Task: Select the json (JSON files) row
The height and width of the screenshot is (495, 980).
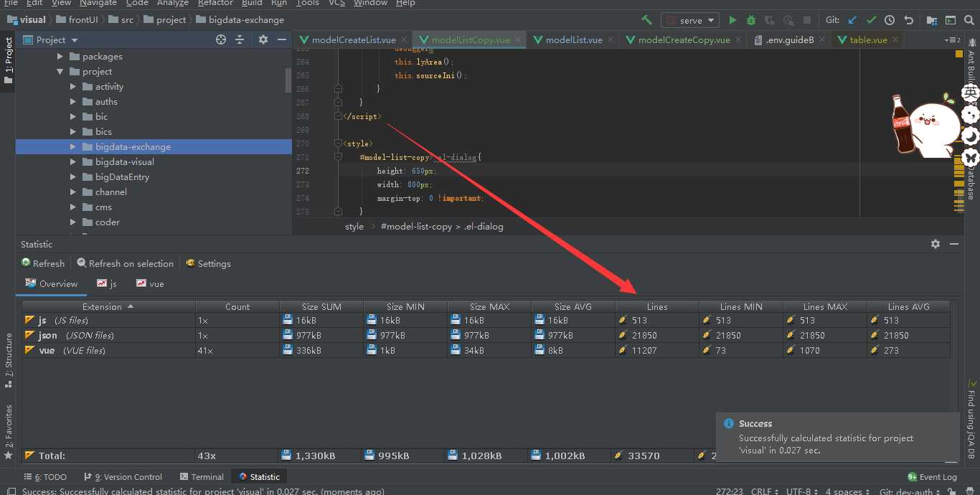Action: 486,335
